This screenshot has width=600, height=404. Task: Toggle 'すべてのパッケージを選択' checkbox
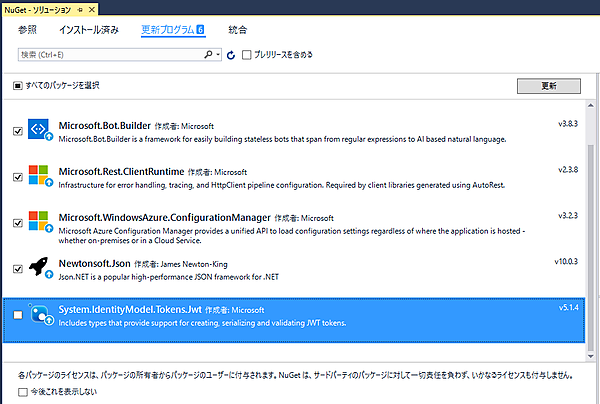[x=18, y=85]
